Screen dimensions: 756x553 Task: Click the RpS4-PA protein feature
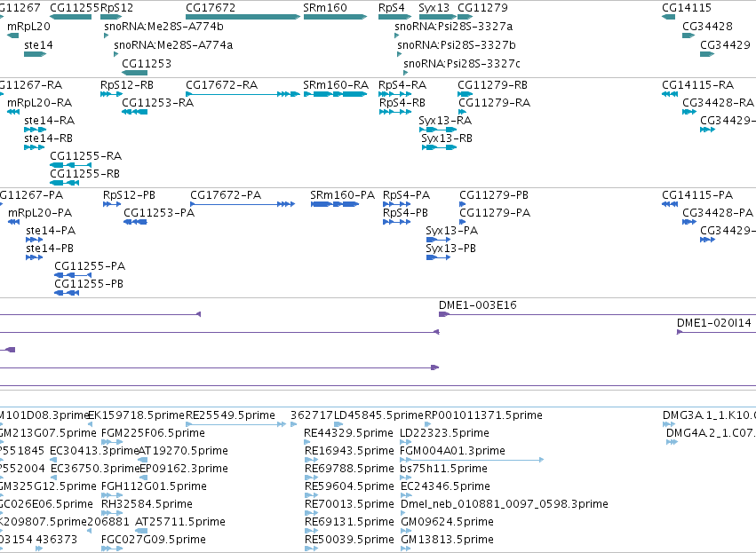coord(397,204)
